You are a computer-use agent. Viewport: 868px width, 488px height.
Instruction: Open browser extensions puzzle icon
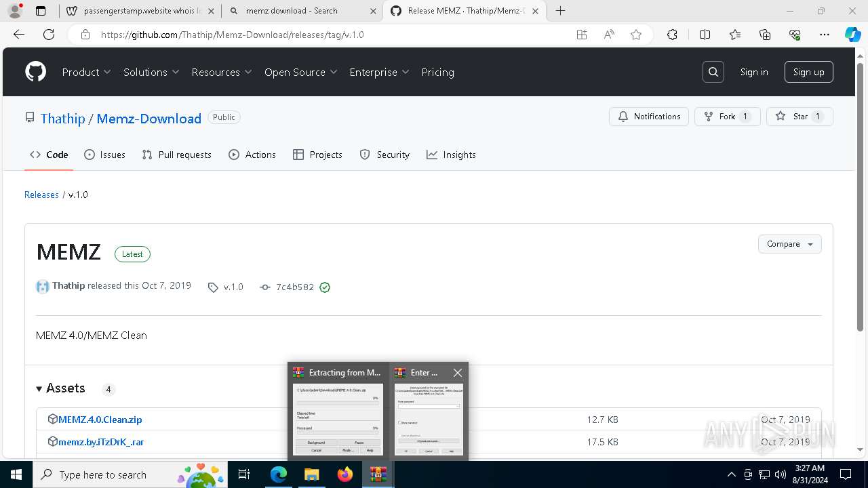[672, 35]
